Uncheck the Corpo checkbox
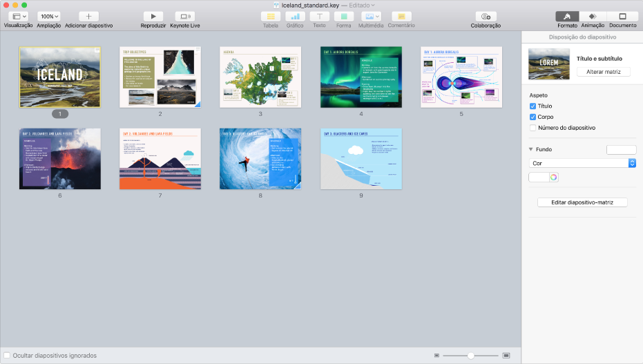643x364 pixels. pyautogui.click(x=532, y=117)
